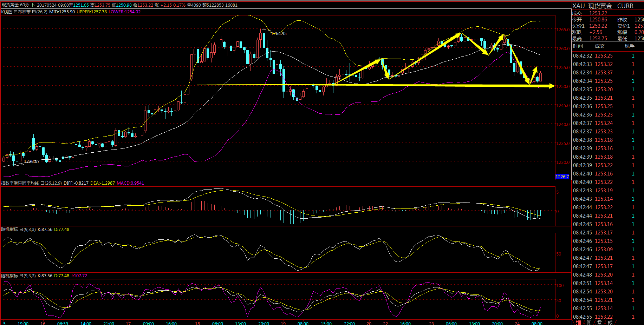Click the 布林带 indicator name
The height and width of the screenshot is (325, 644).
point(24,12)
